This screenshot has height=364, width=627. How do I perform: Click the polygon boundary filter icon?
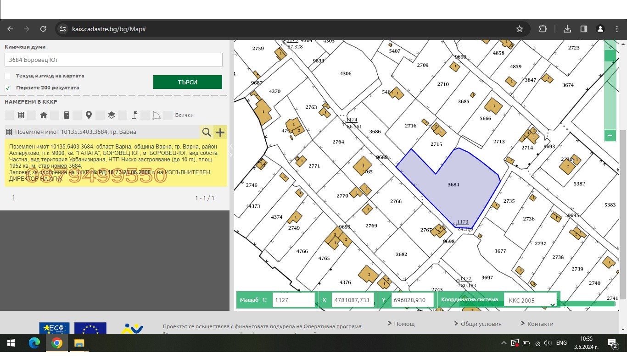tap(157, 115)
